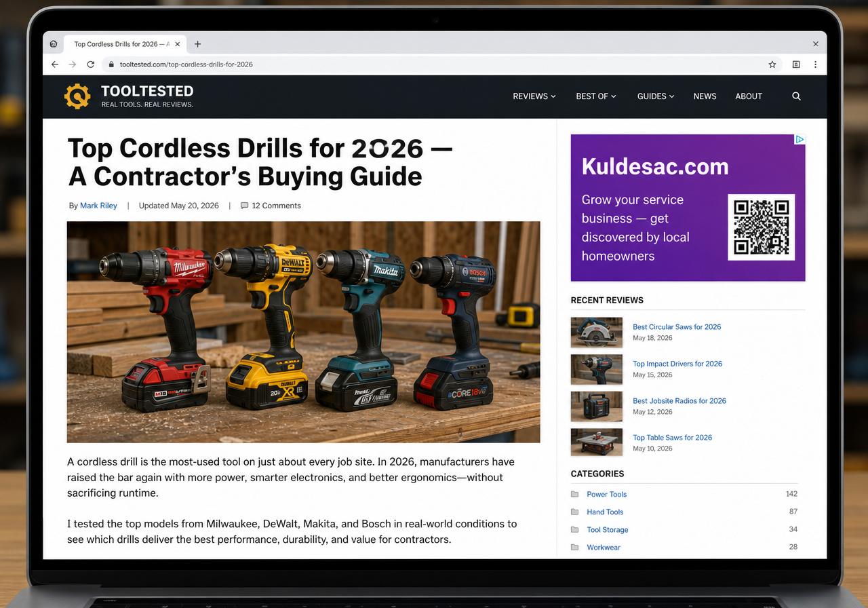The image size is (868, 608).
Task: Click the AdChoices icon on Kuldesac ad
Action: pyautogui.click(x=800, y=139)
